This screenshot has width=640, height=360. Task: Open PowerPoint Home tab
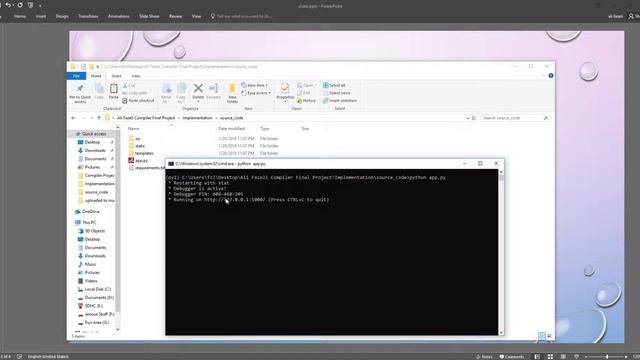(x=20, y=16)
